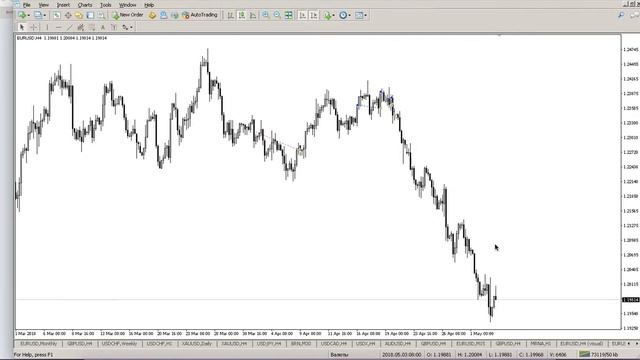Tile chart windows with the grid icon
Viewport: 640px width, 360px height.
point(289,15)
